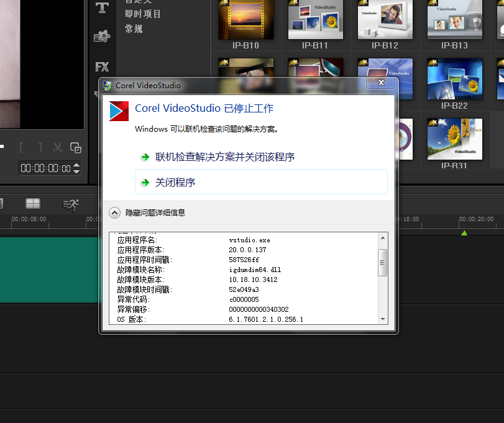Collapse 隐藏问题详细信息 details chevron
The width and height of the screenshot is (504, 423).
pyautogui.click(x=114, y=212)
